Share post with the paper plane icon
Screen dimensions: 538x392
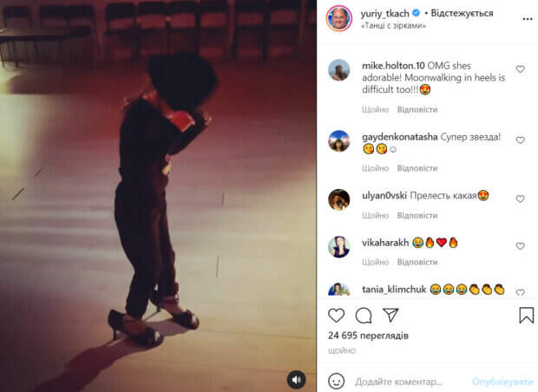[390, 315]
